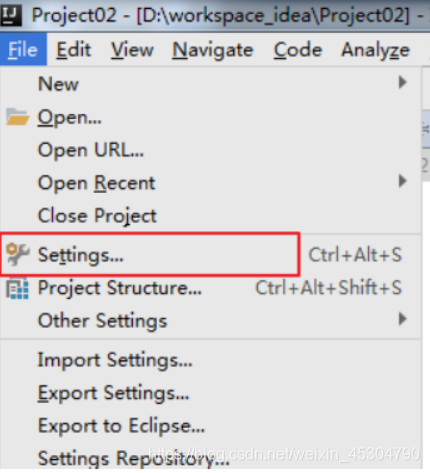Expand the Other Settings submenu arrow
Screen dimensions: 430x473
click(x=403, y=319)
